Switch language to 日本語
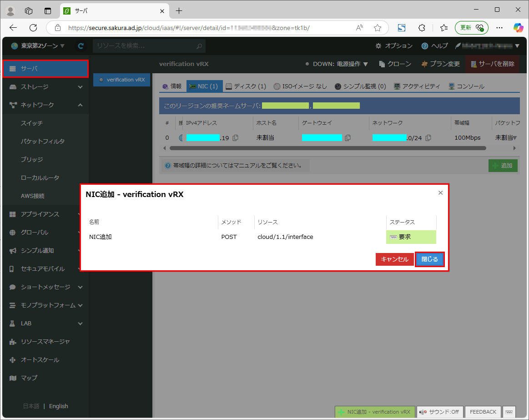Viewport: 529px width, 420px height. pos(31,406)
